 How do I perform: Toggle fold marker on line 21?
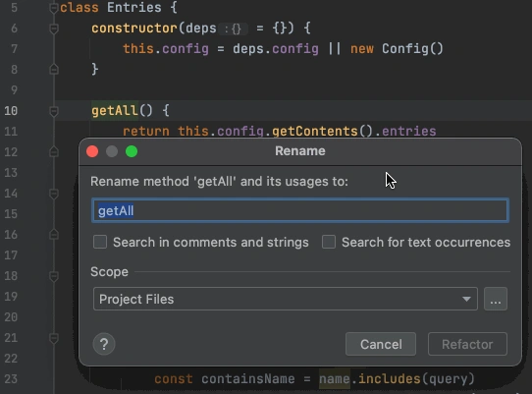(x=54, y=338)
